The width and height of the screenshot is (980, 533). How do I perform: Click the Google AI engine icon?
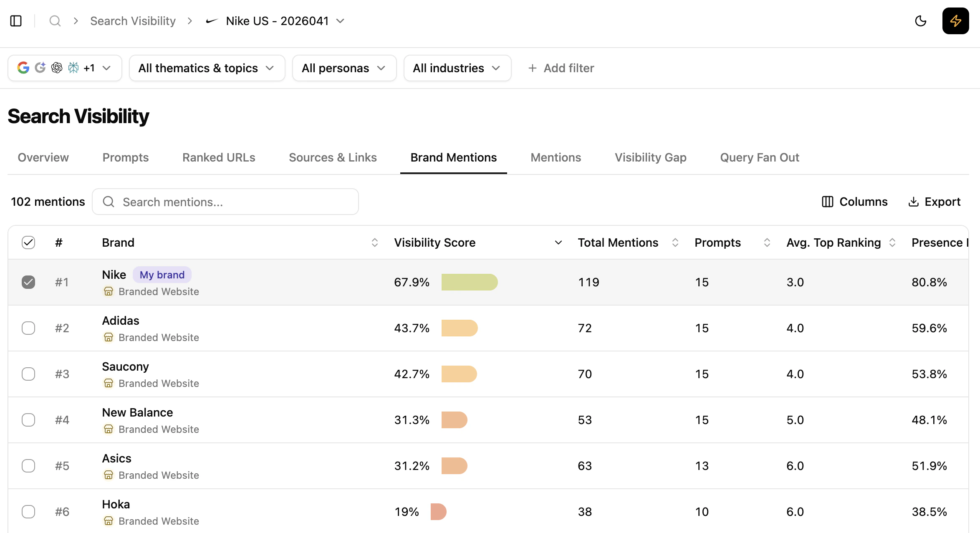tap(40, 68)
